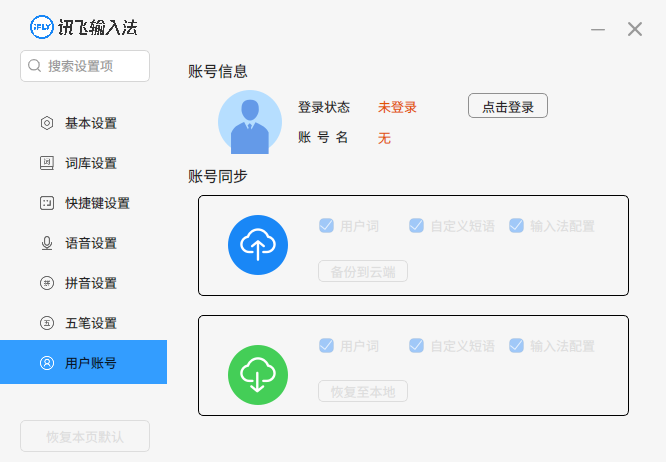The height and width of the screenshot is (462, 666).
Task: Click the blue cloud upload icon
Action: pos(258,245)
